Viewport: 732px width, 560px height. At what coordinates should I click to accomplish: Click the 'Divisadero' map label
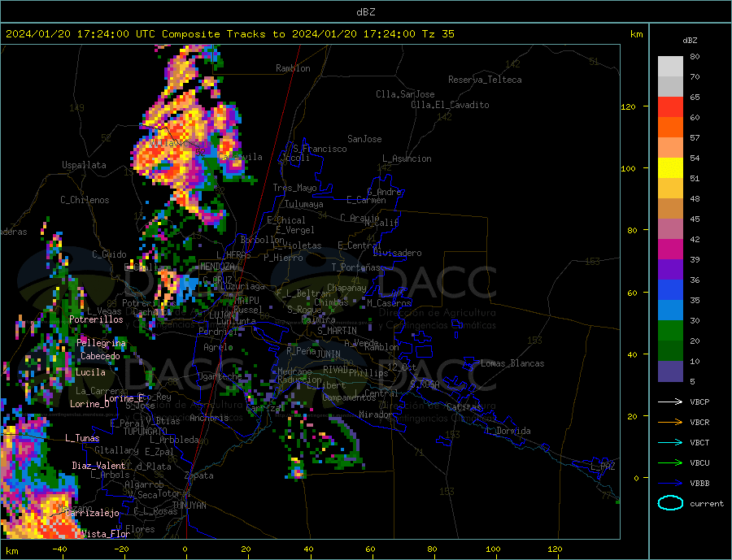click(x=397, y=253)
